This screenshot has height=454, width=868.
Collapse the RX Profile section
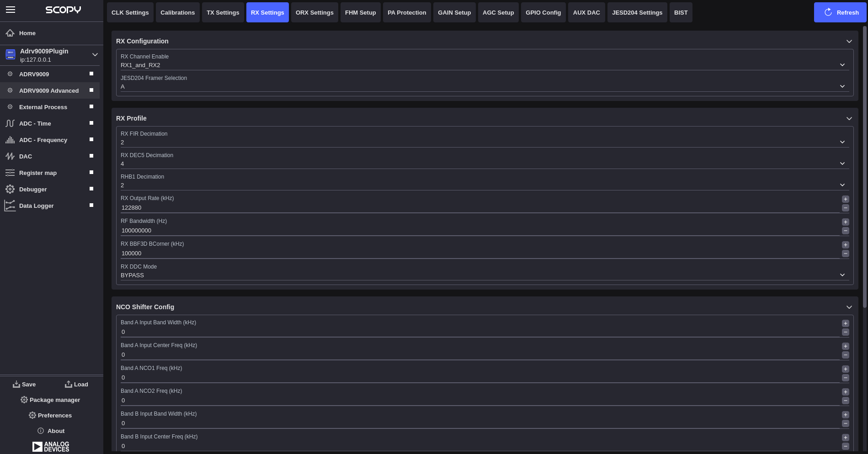pos(849,118)
